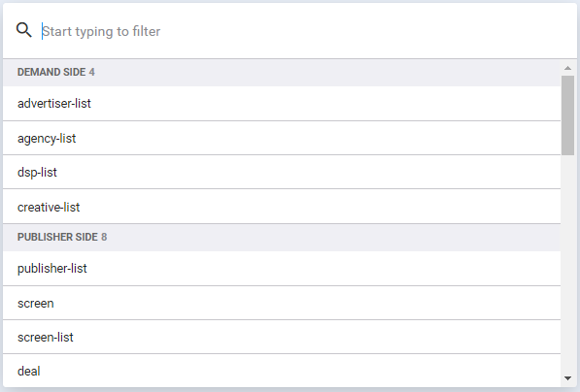
Task: Select the 'screen' entry
Action: 282,303
